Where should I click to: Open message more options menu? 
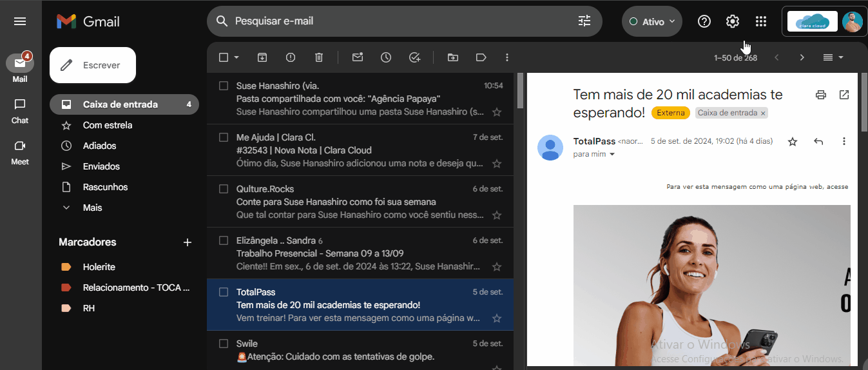[x=844, y=141]
